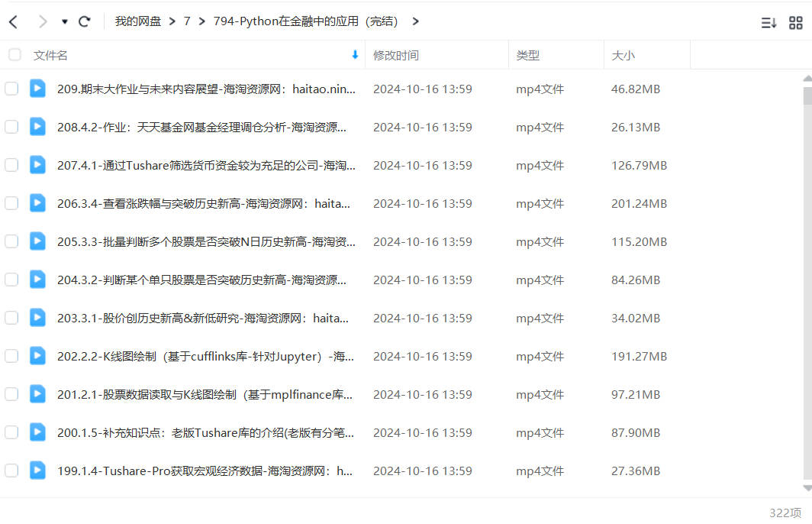
Task: Click video icon of 201.2.1 file
Action: [x=37, y=394]
